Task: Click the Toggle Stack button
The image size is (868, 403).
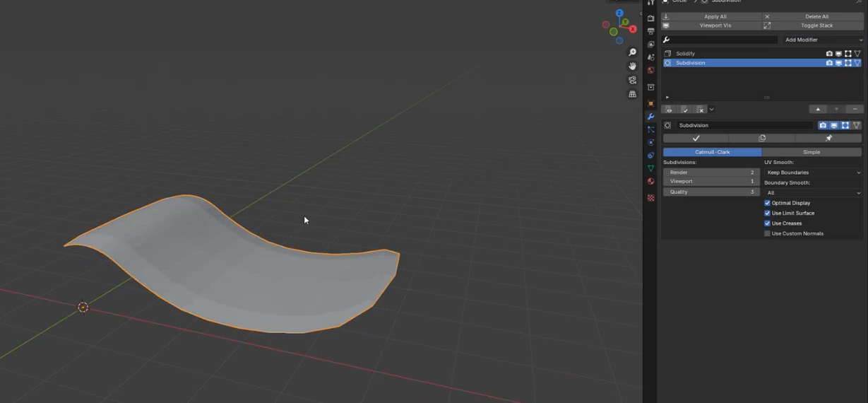Action: coord(812,25)
